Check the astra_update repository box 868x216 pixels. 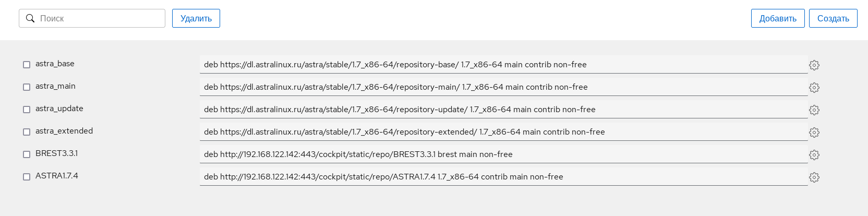(27, 110)
